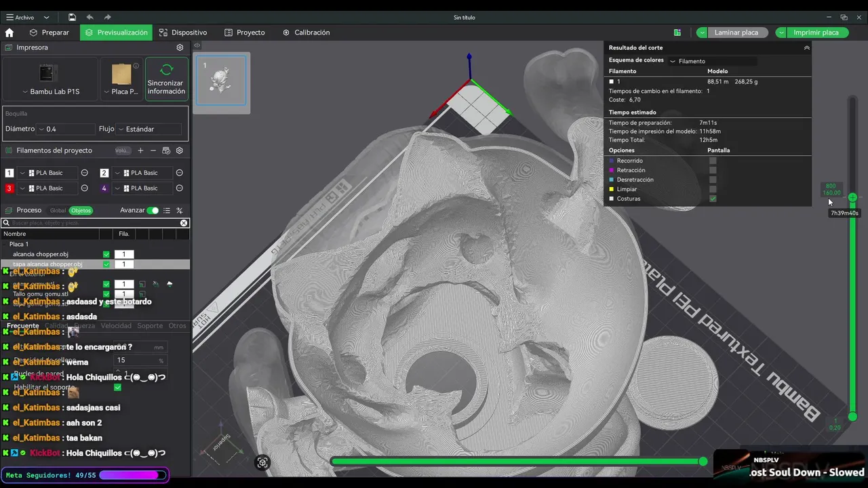Viewport: 868px width, 488px height.
Task: Click edit icon for filament 1 PLA Basic
Action: click(x=84, y=173)
